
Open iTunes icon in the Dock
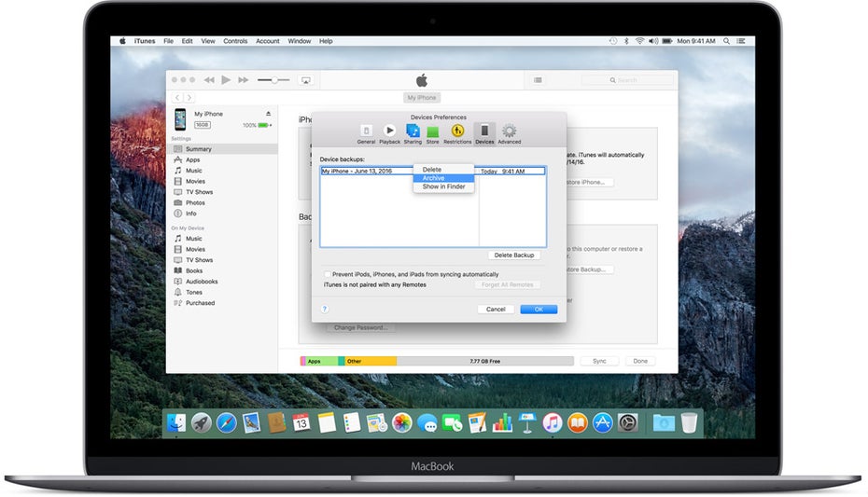(552, 423)
